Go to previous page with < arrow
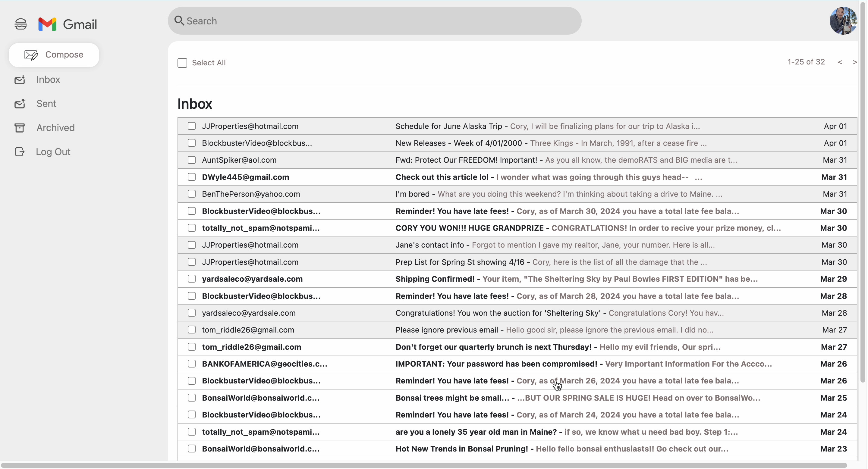The image size is (868, 469). coord(840,62)
